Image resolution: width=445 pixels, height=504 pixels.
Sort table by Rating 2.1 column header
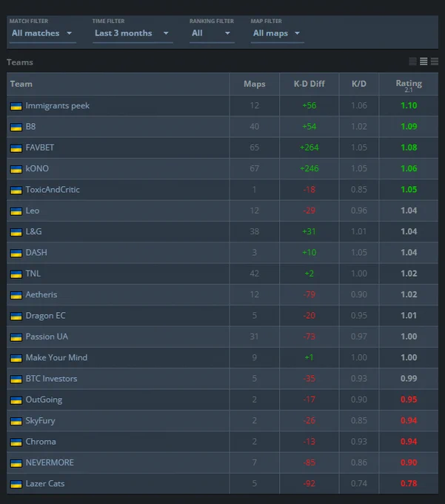409,85
